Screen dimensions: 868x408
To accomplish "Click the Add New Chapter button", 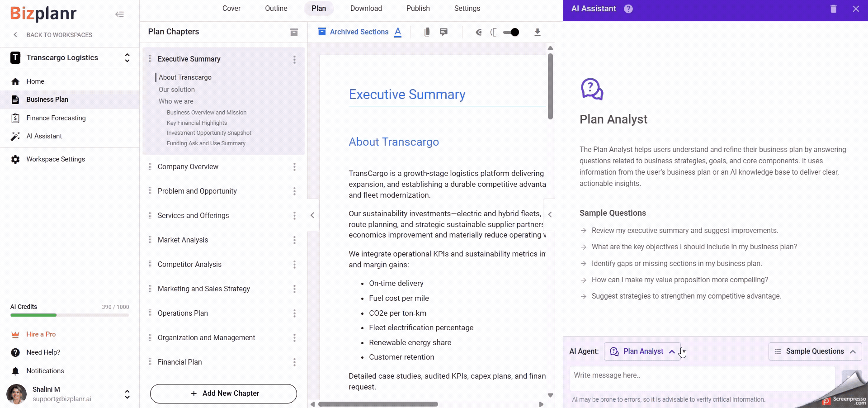I will tap(223, 394).
